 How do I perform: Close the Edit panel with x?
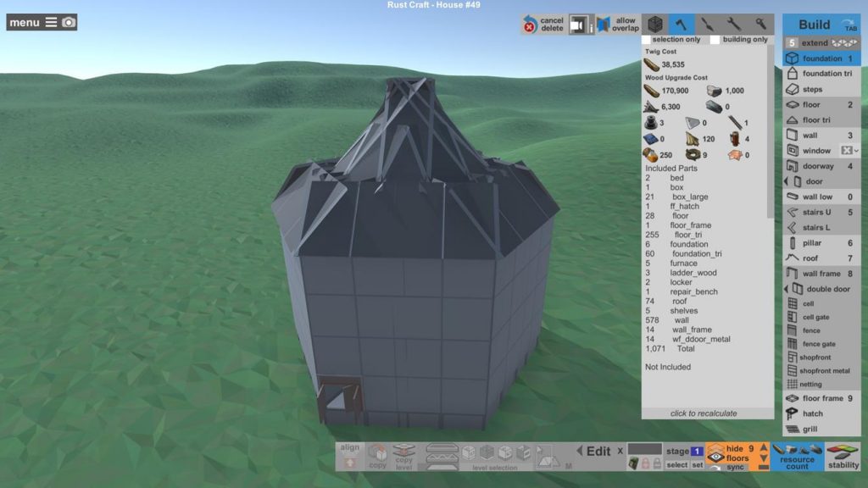click(620, 451)
